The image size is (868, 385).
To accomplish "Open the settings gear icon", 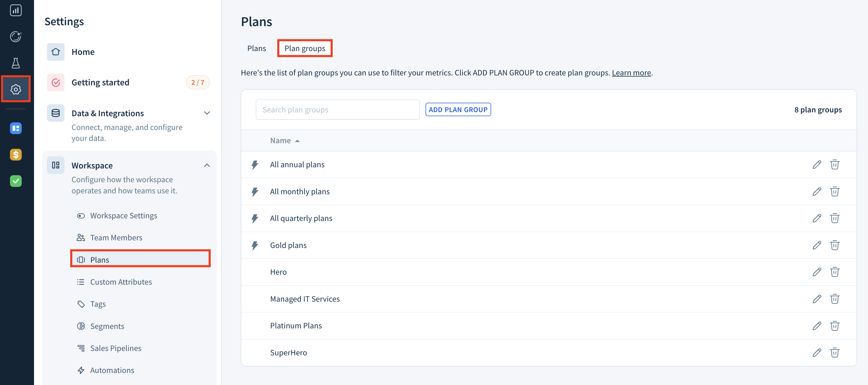I will 16,89.
